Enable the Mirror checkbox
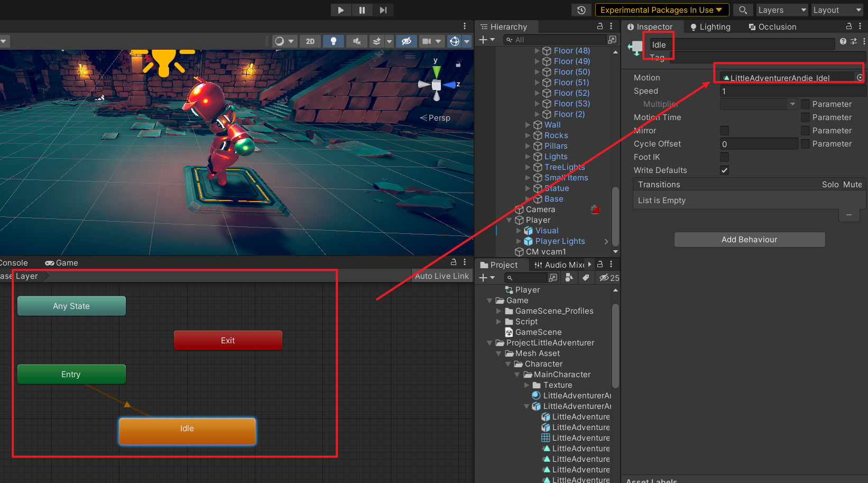 724,131
